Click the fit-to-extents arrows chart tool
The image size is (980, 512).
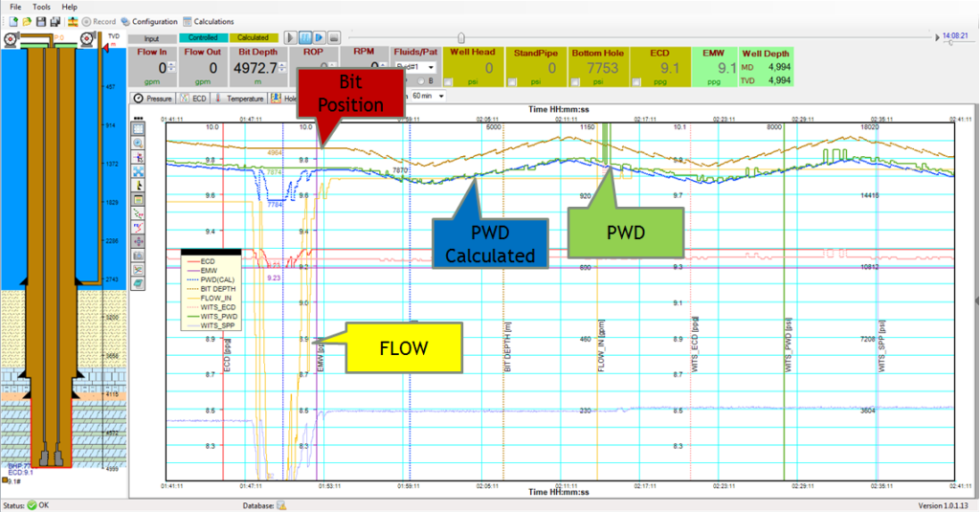[x=139, y=171]
